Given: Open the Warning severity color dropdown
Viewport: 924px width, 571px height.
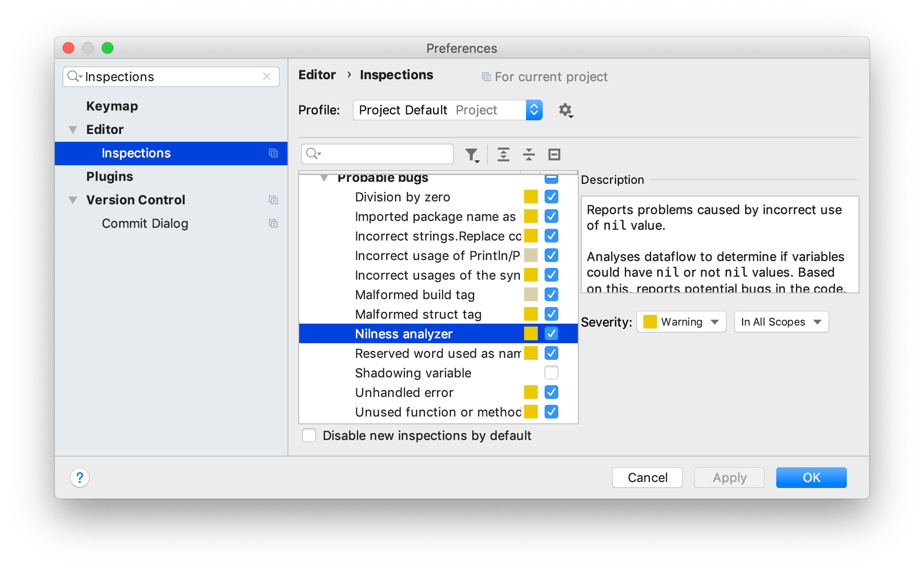Looking at the screenshot, I should click(681, 322).
